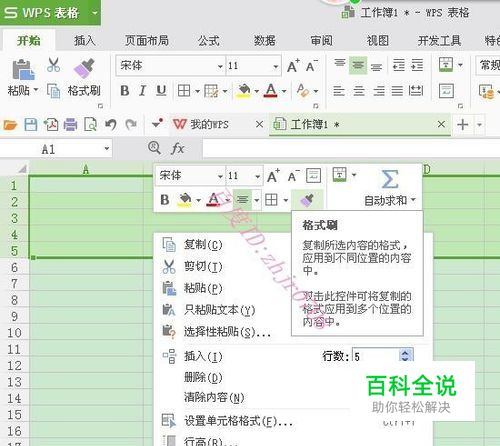The width and height of the screenshot is (500, 446).
Task: Click the Cut scissors icon in ribbon
Action: [53, 65]
